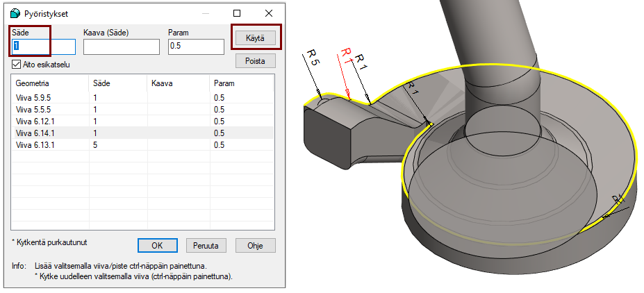The height and width of the screenshot is (293, 644).
Task: Sort by the Geometria column header
Action: pos(32,83)
